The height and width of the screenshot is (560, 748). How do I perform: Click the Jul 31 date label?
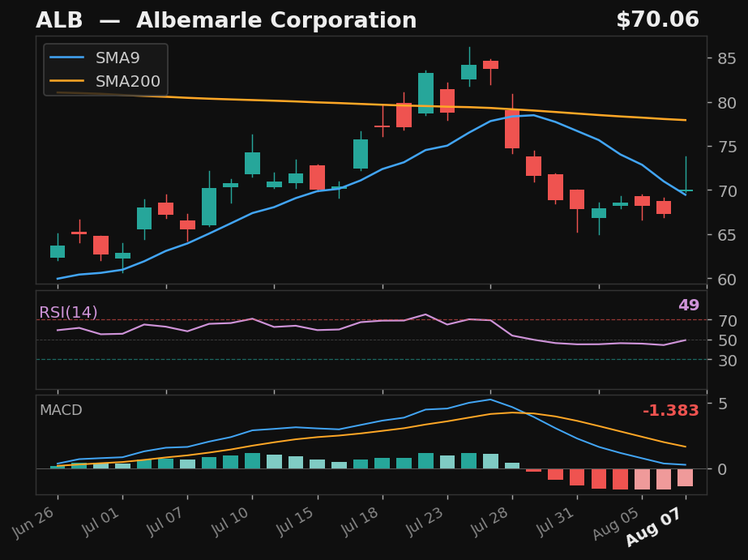coord(557,521)
